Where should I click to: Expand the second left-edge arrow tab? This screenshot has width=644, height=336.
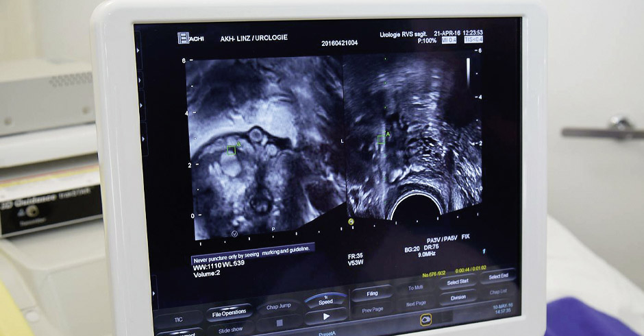pyautogui.click(x=140, y=81)
